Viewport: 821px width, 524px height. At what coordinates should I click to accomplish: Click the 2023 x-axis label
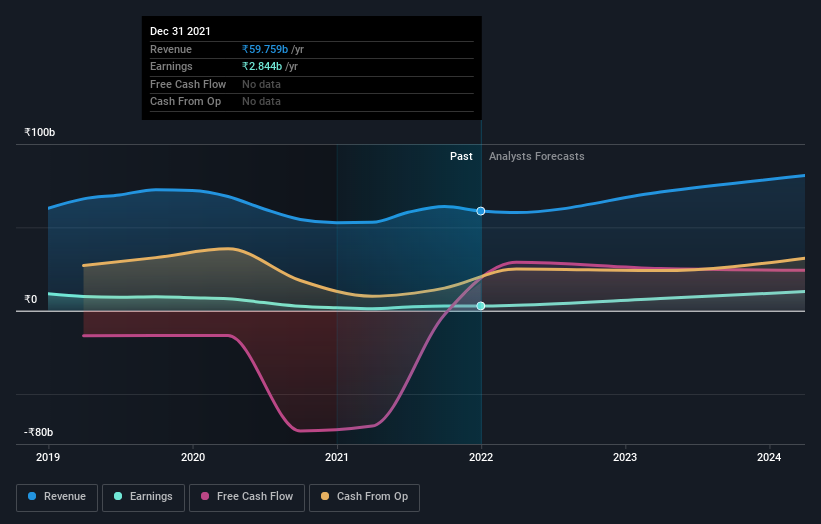[x=625, y=457]
